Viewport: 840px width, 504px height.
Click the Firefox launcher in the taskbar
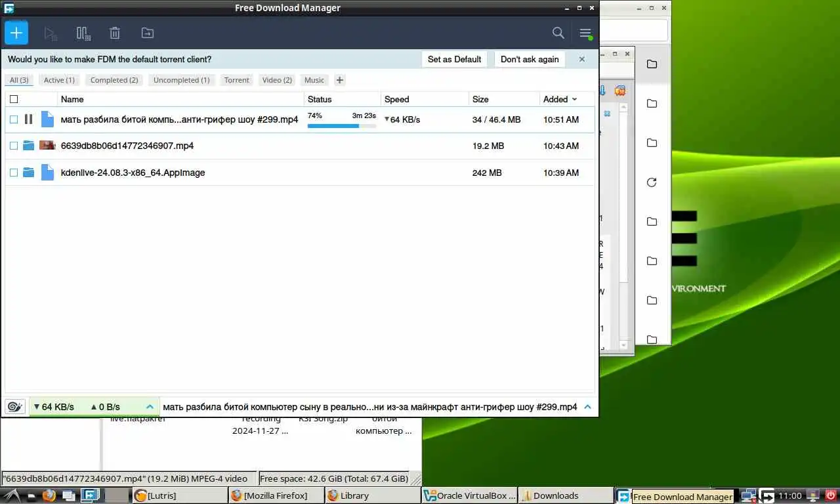point(49,495)
